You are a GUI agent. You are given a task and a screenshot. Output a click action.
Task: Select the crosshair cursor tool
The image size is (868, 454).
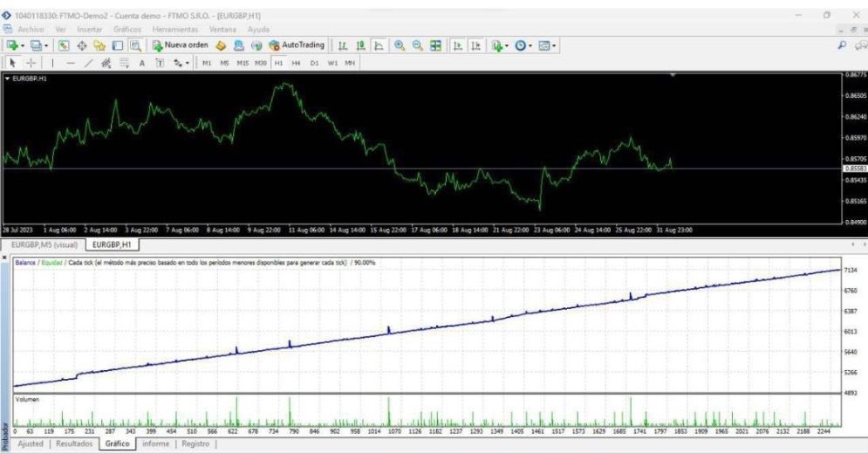[31, 63]
